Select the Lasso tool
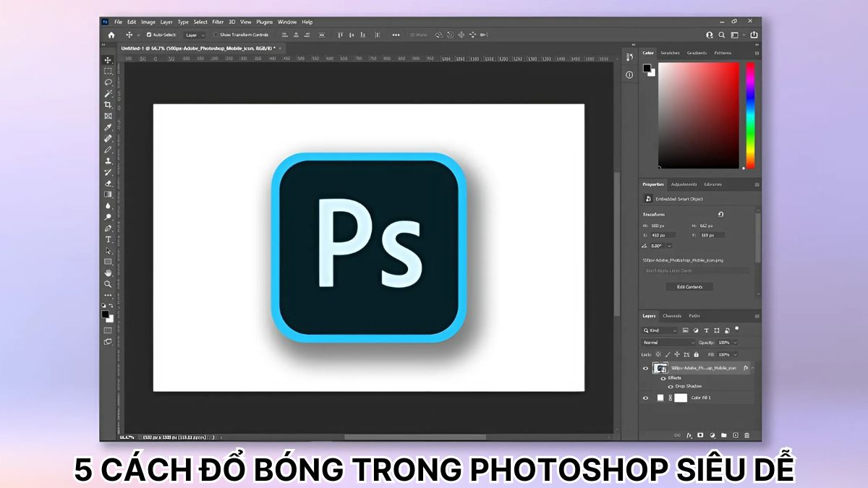This screenshot has width=868, height=488. [108, 82]
